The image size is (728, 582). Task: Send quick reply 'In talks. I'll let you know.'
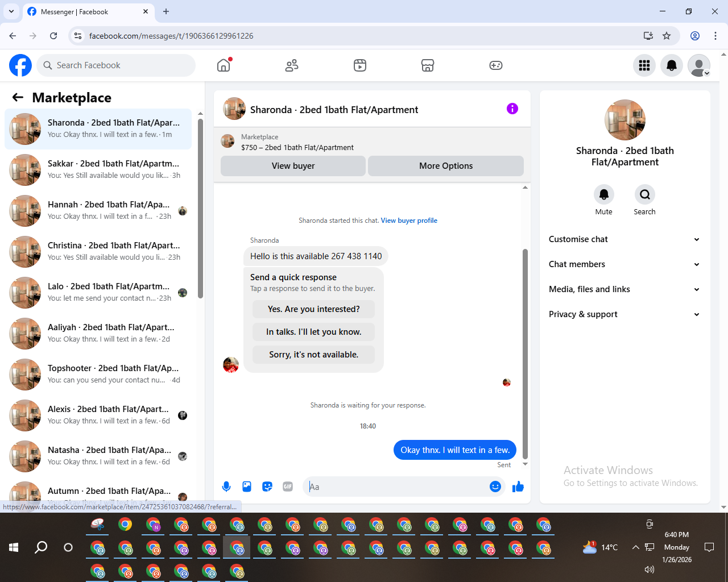point(313,332)
